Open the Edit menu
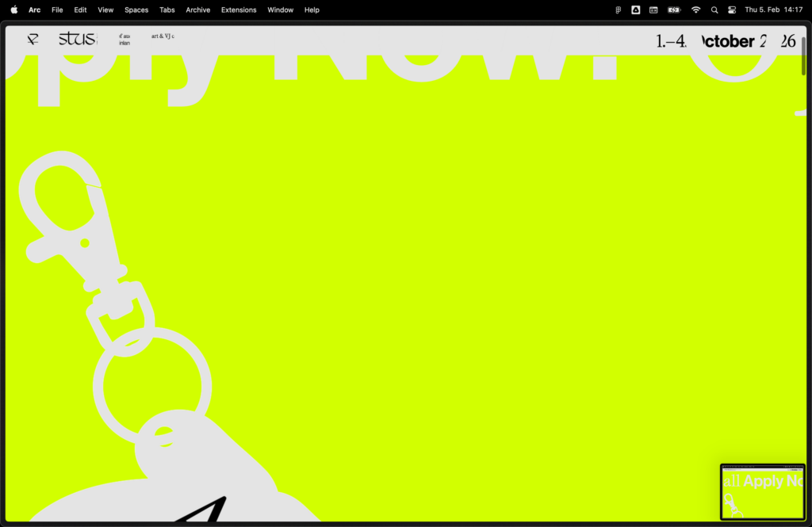 pyautogui.click(x=80, y=10)
